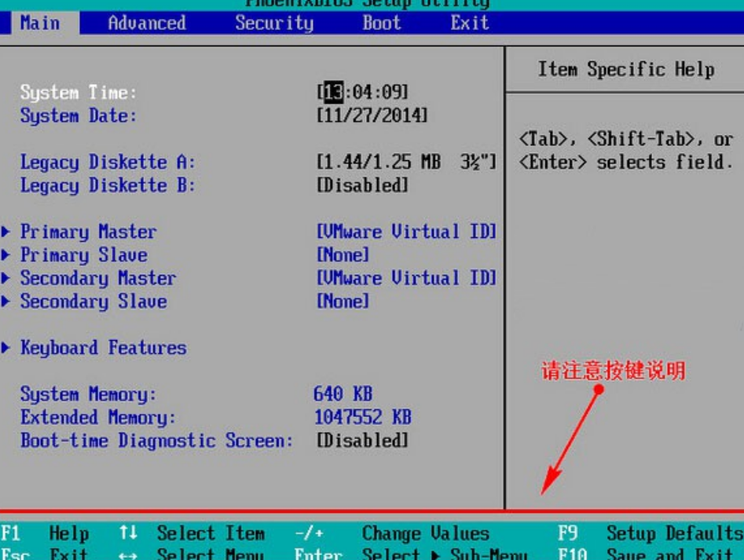Image resolution: width=744 pixels, height=560 pixels.
Task: Click the Main tab
Action: click(x=39, y=23)
